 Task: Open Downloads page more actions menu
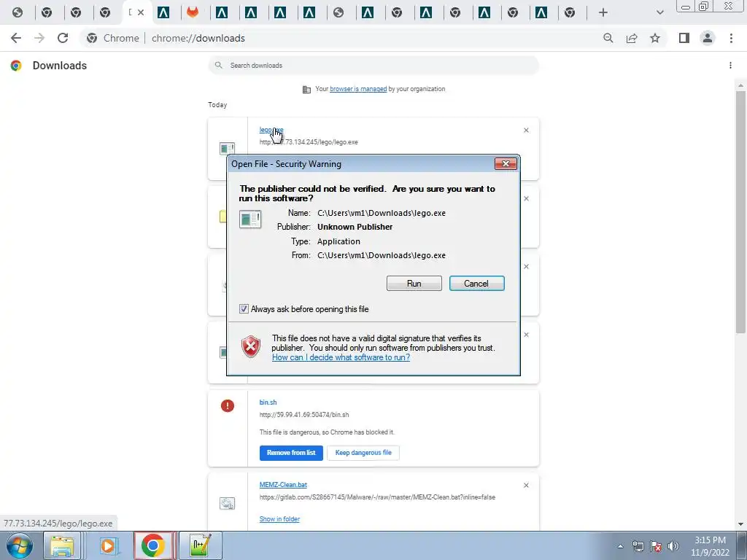(730, 65)
